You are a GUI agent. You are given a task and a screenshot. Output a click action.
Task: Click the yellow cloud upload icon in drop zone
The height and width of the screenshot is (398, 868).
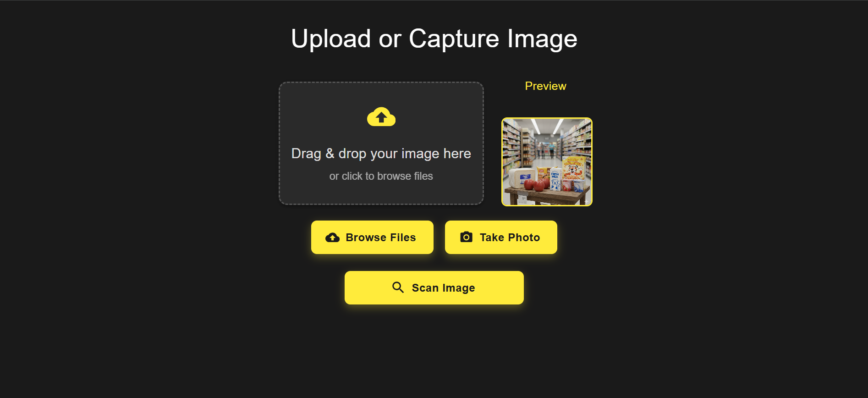point(381,117)
